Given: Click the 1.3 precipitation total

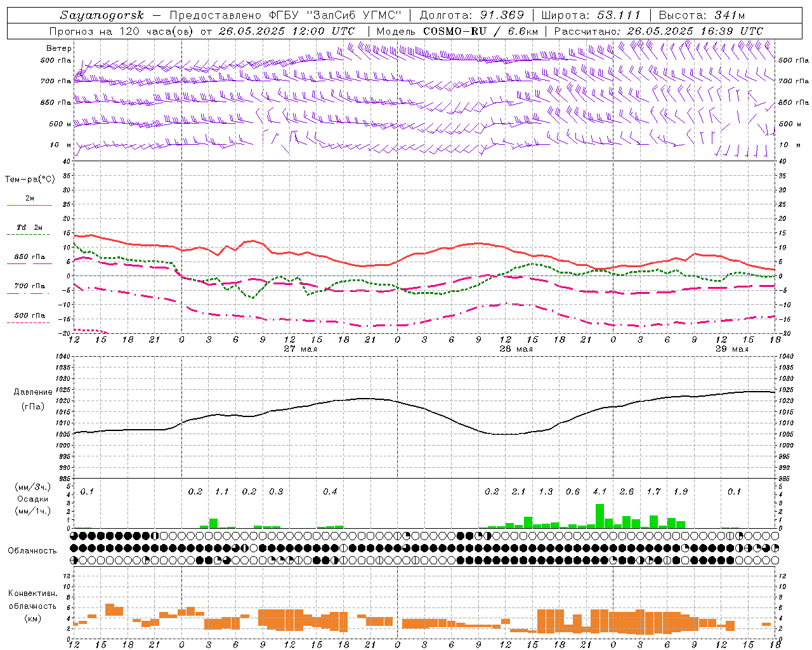Looking at the screenshot, I should (546, 492).
